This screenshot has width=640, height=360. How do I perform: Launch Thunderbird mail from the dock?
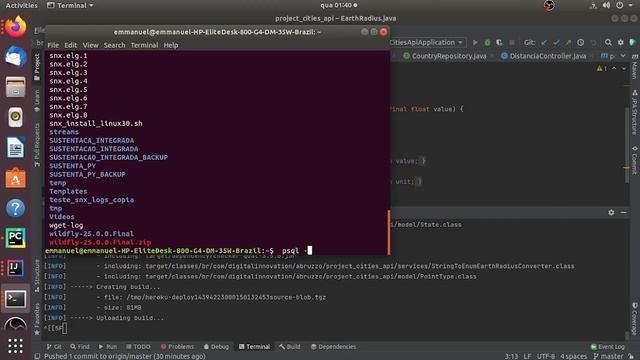coord(16,57)
